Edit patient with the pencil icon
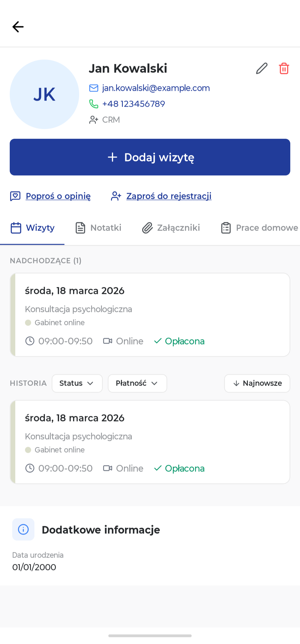 (x=262, y=68)
